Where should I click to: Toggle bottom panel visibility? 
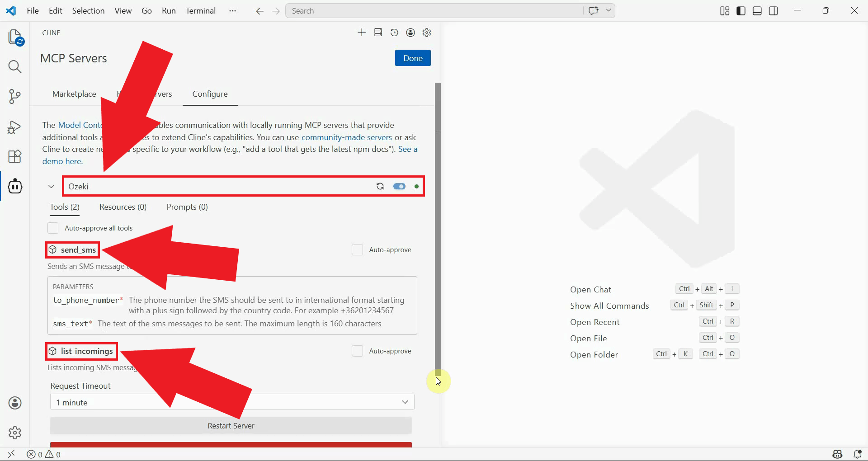pos(757,11)
